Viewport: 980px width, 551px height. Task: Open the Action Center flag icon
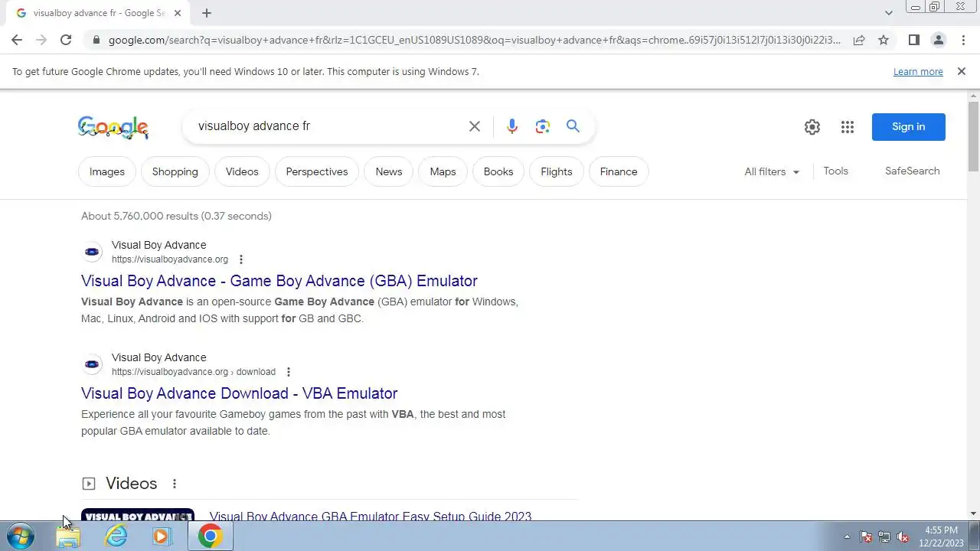866,537
